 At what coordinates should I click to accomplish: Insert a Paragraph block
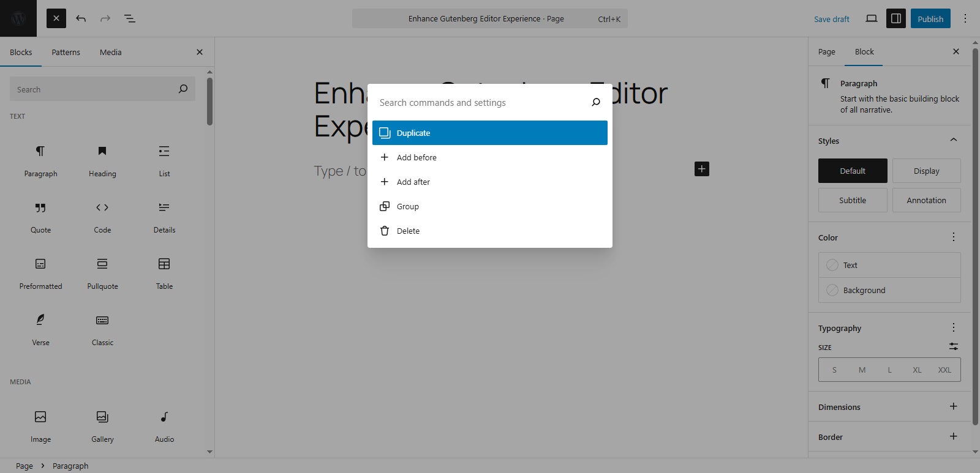point(40,161)
